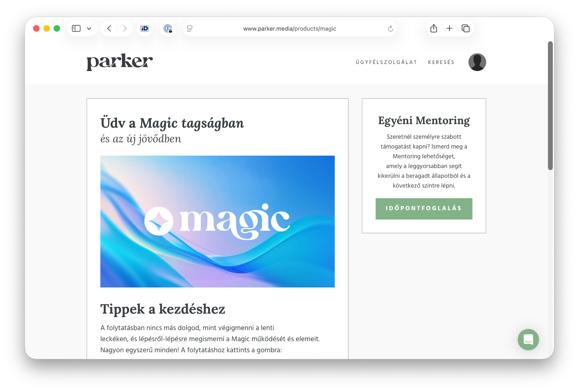The image size is (579, 392).
Task: Open KERESÉS menu item
Action: (441, 62)
